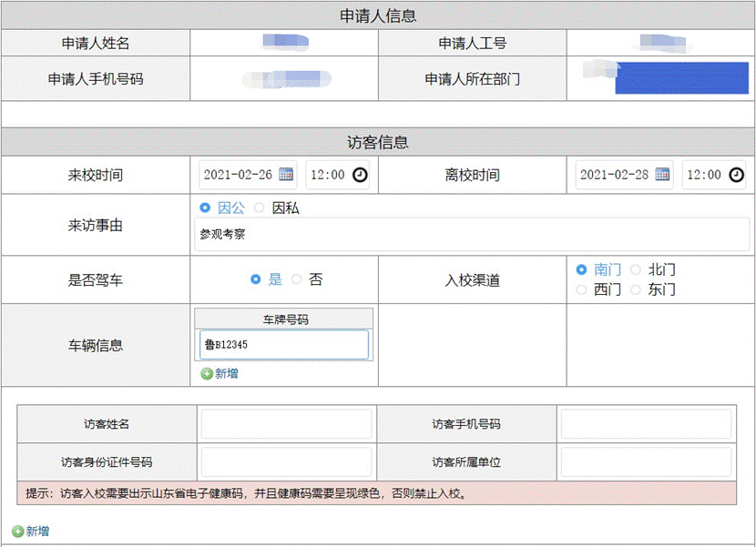Screen dimensions: 756x547
Task: Select 北门 as the entry gate
Action: (636, 270)
